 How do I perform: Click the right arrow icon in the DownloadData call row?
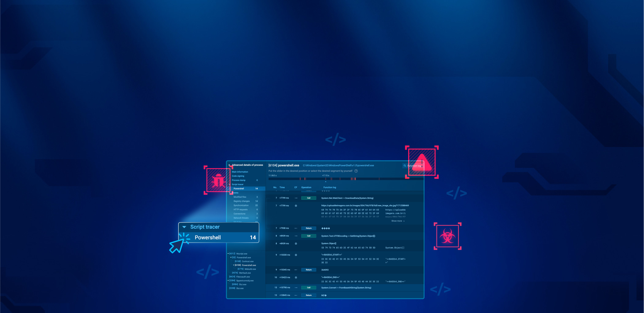pyautogui.click(x=296, y=198)
